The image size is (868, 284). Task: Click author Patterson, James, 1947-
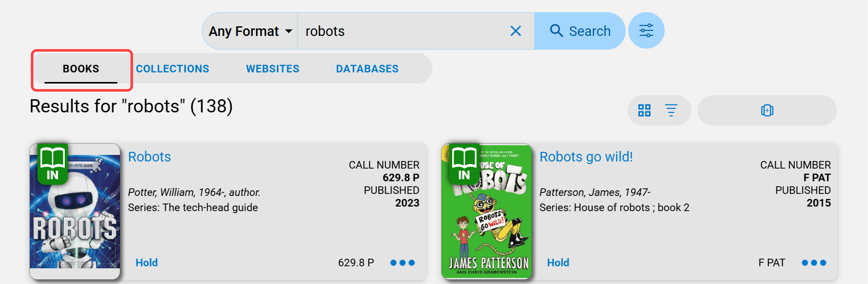pyautogui.click(x=595, y=192)
